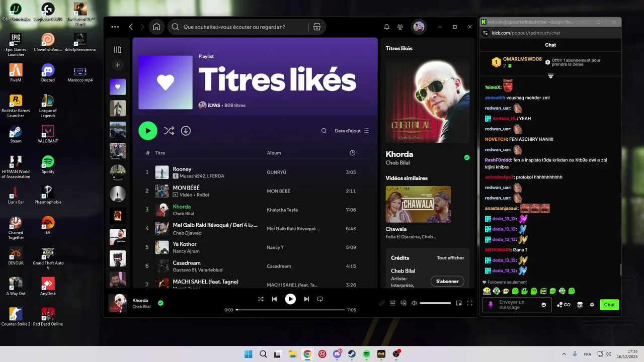644x362 pixels.
Task: Click the S'abonner button for Cheb Bilal
Action: click(x=447, y=281)
